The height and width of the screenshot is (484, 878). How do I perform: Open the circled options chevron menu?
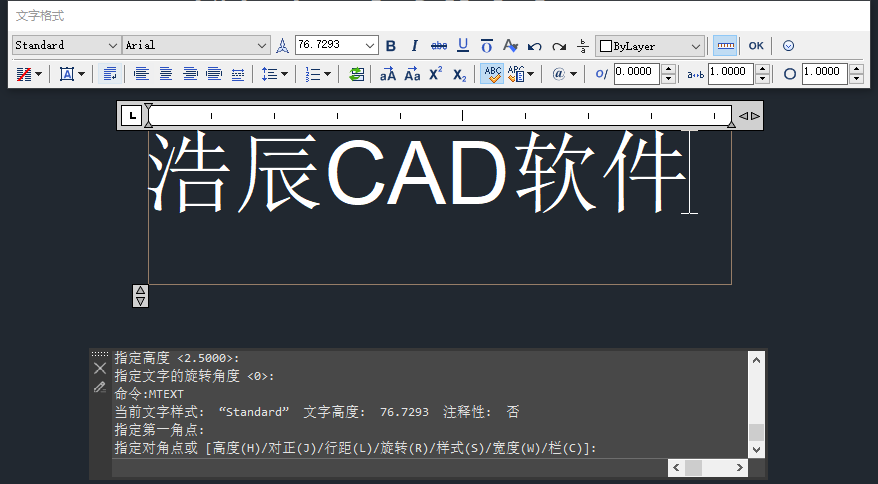coord(788,46)
